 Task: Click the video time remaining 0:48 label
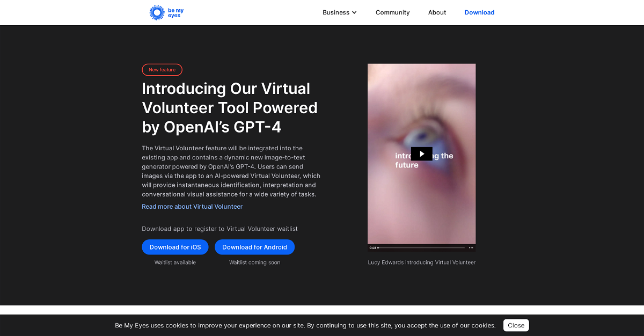[x=372, y=247]
